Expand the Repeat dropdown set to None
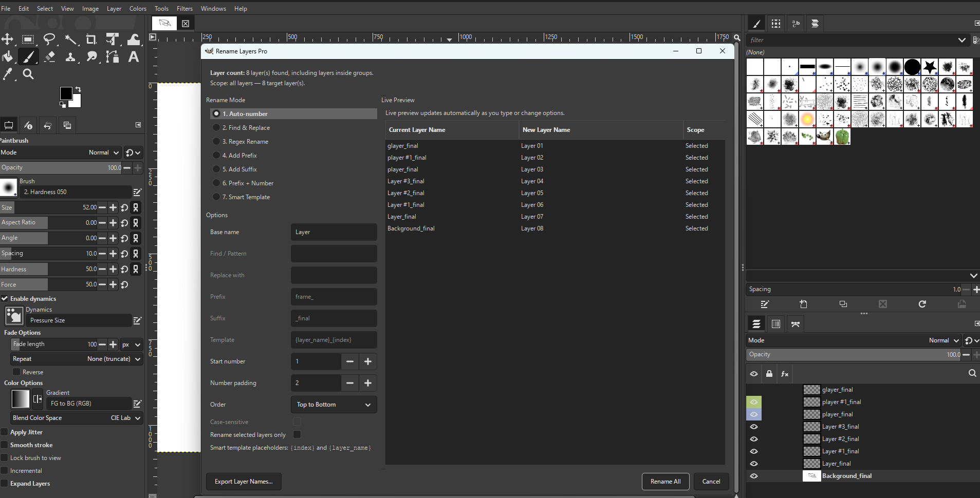The width and height of the screenshot is (980, 498). (77, 359)
